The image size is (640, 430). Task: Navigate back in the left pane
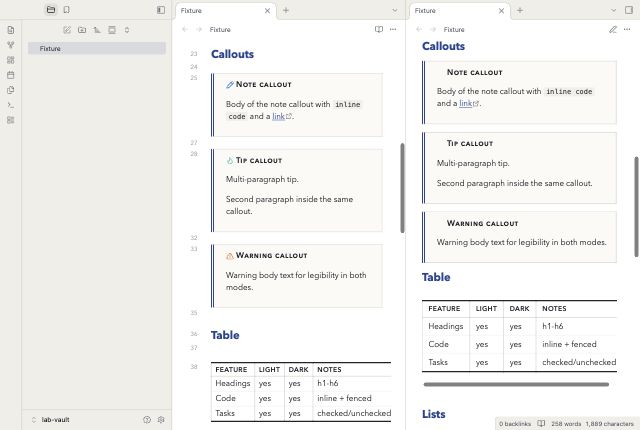(x=185, y=29)
